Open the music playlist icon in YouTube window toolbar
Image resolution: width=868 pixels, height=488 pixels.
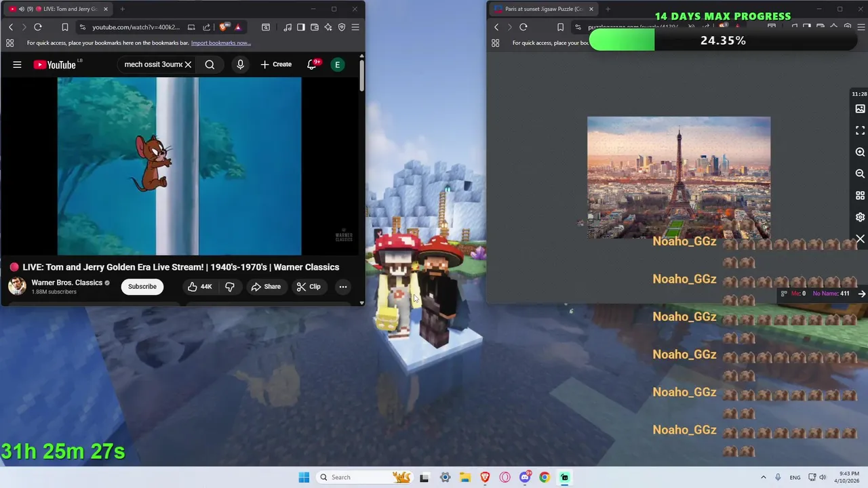[288, 27]
